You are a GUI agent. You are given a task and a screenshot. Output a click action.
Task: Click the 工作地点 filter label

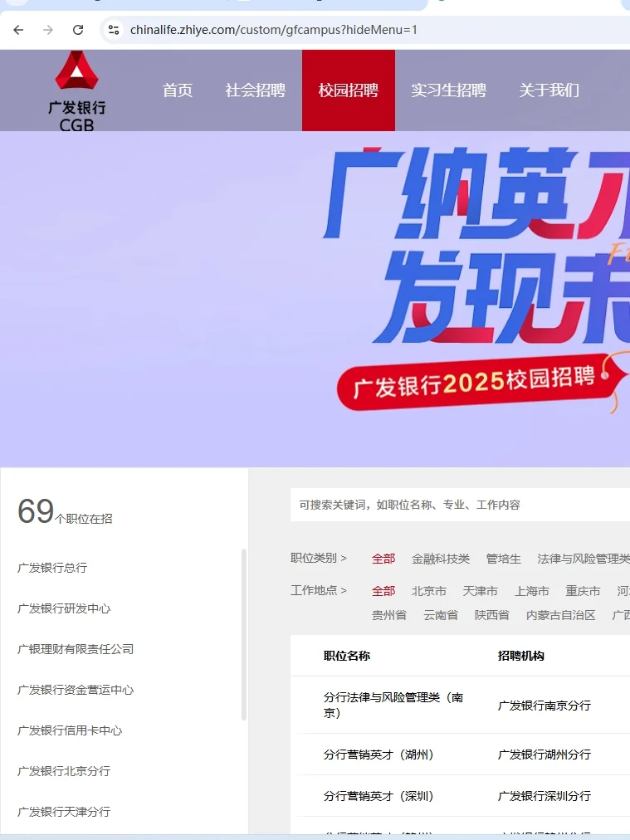click(x=319, y=590)
